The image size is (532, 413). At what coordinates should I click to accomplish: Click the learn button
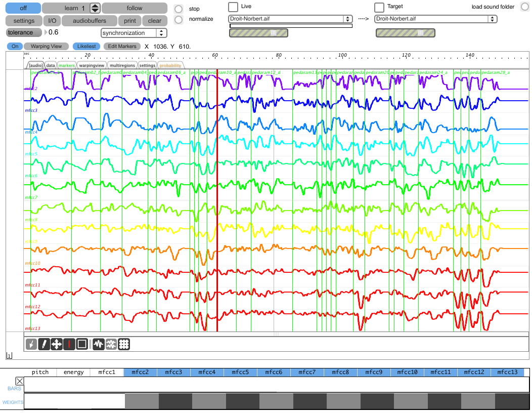coord(67,8)
